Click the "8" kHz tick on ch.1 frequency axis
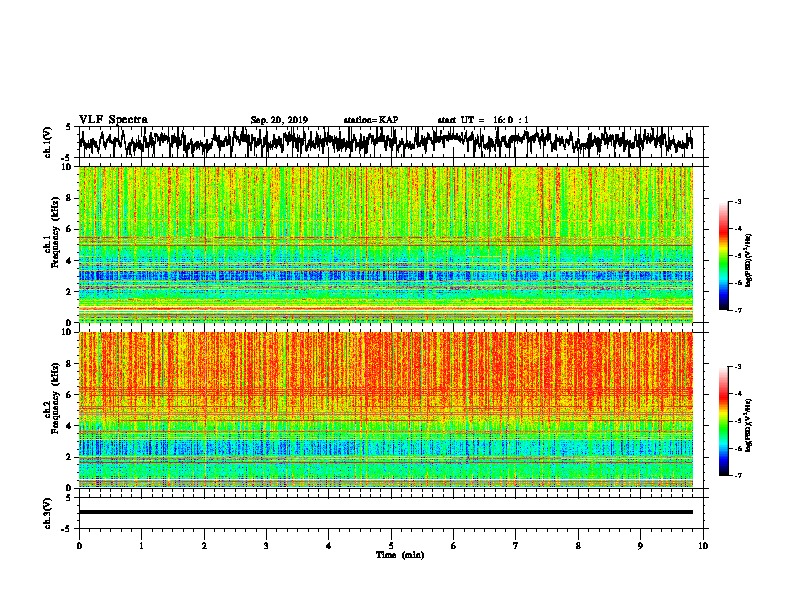 coord(69,198)
